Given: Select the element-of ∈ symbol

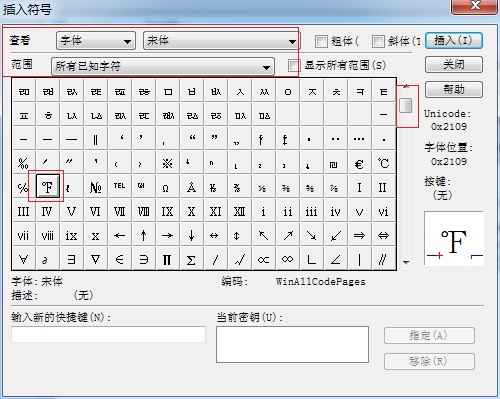Looking at the screenshot, I should pos(119,259).
